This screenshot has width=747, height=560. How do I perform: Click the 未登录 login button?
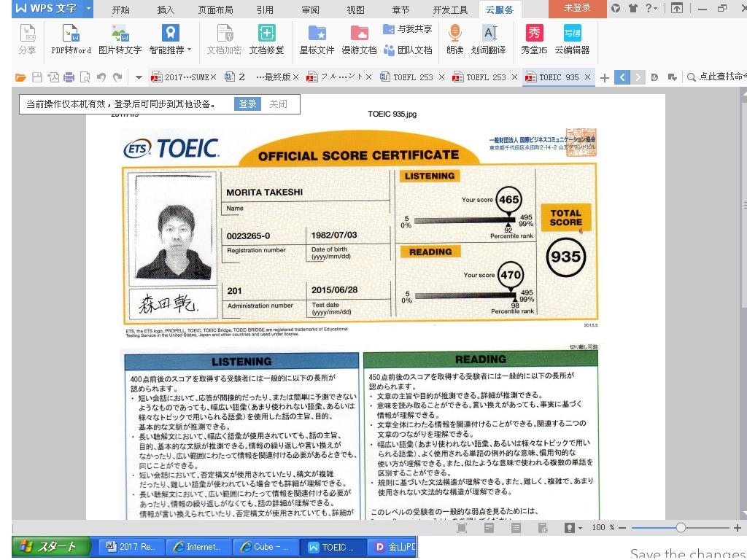click(578, 9)
